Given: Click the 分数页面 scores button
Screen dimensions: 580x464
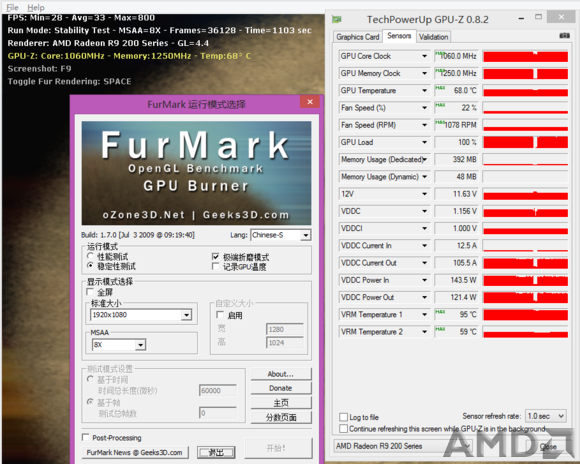Looking at the screenshot, I should pyautogui.click(x=281, y=417).
